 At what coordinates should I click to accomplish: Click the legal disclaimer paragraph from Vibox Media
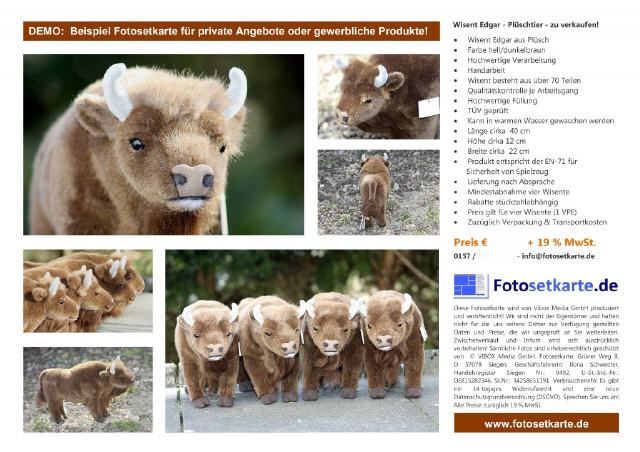(536, 356)
